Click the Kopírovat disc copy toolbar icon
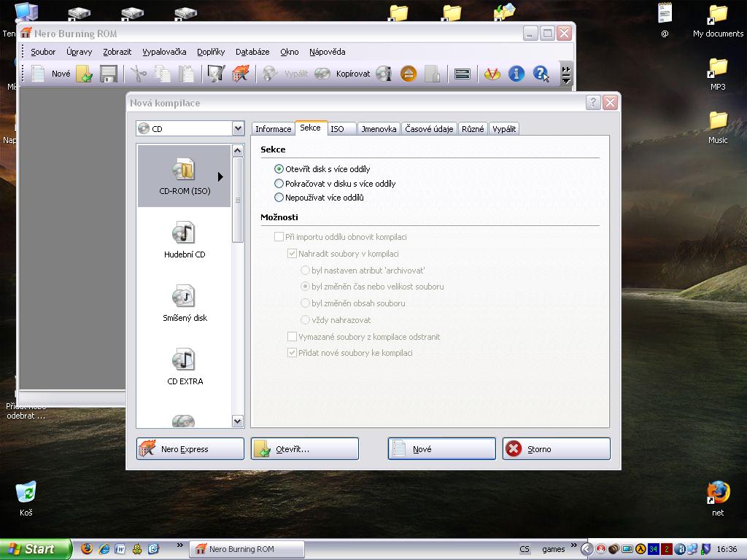The image size is (747, 560). point(322,74)
